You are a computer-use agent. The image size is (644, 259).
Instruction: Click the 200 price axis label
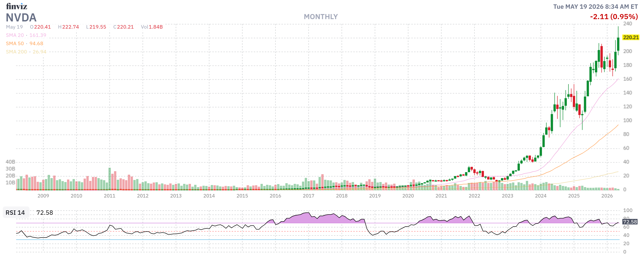(627, 51)
